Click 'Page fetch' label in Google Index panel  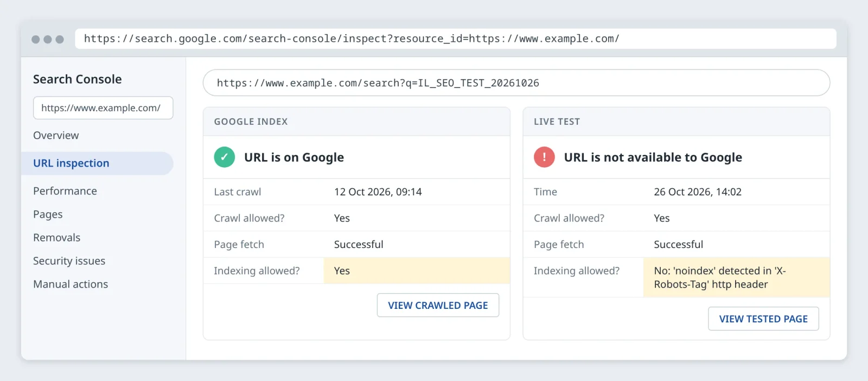[x=239, y=245]
